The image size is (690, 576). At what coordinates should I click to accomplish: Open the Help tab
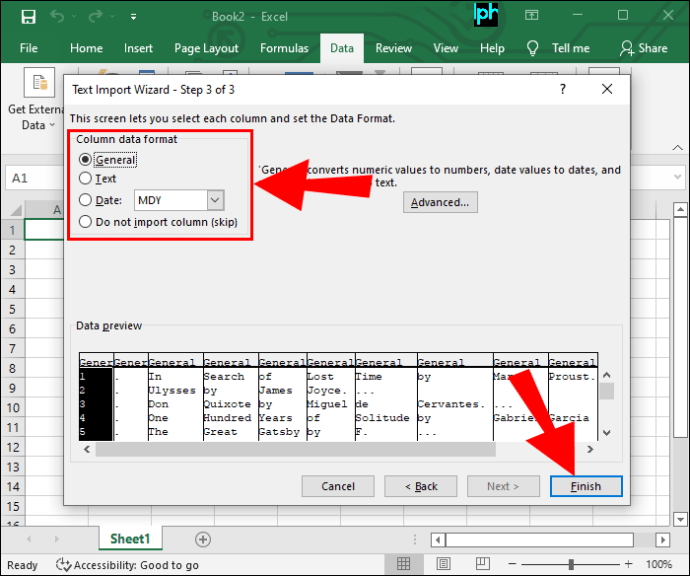[x=492, y=48]
